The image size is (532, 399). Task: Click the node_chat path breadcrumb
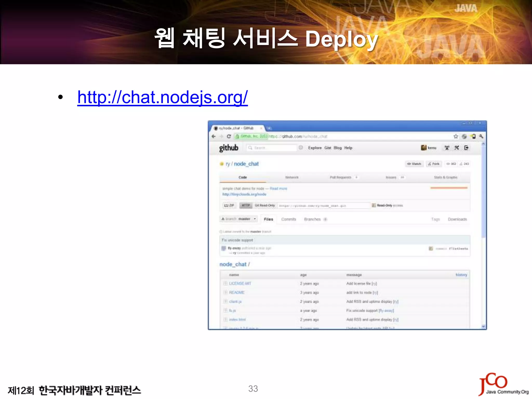[233, 264]
